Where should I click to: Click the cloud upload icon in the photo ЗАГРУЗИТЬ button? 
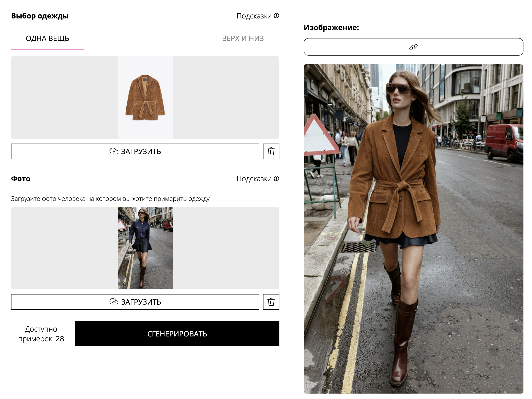click(x=114, y=302)
